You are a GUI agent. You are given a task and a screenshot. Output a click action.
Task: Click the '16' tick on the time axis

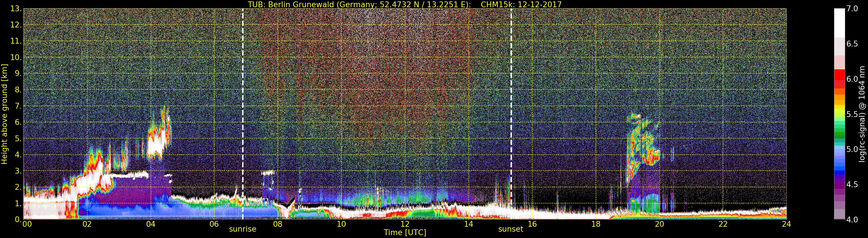[x=532, y=224]
